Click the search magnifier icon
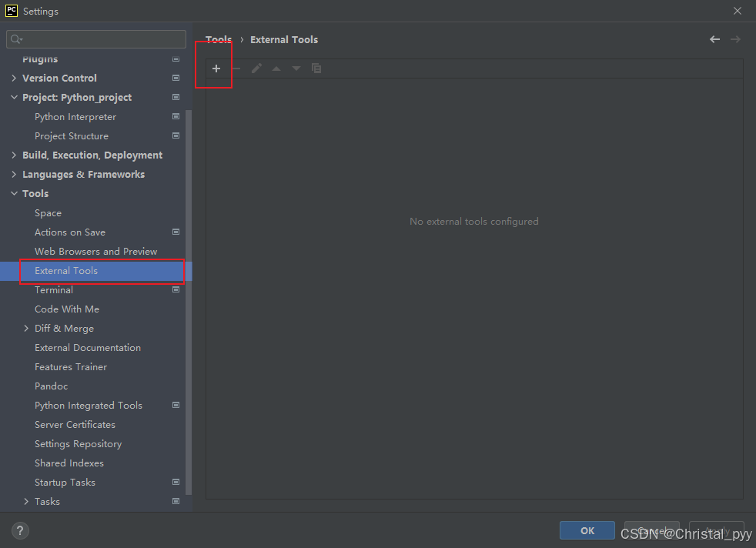 (x=16, y=39)
